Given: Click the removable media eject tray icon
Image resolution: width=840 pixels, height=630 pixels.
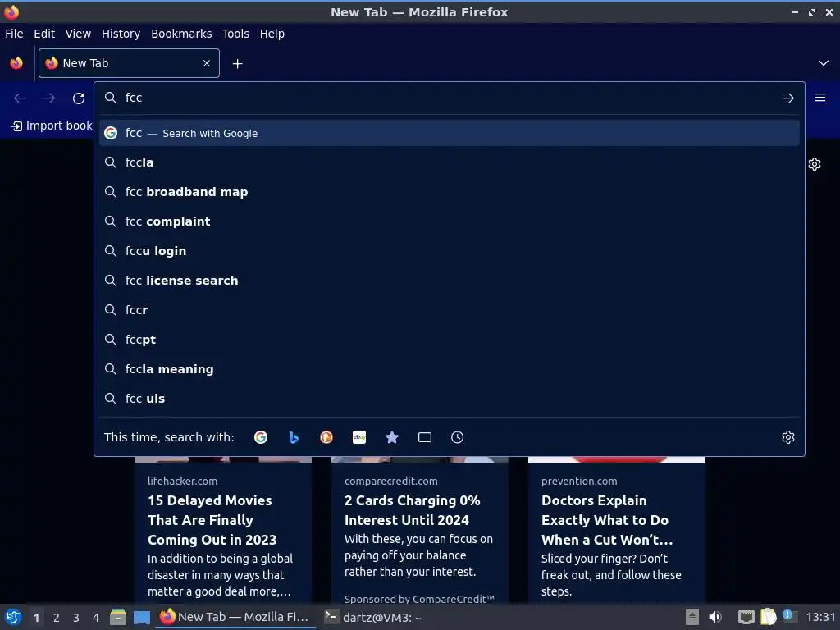Looking at the screenshot, I should (692, 617).
